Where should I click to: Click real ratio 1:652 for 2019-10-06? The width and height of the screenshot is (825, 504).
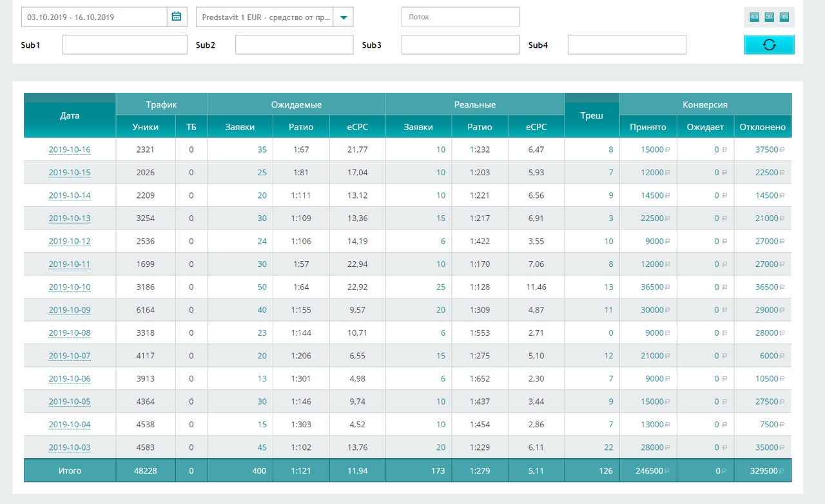coord(480,379)
